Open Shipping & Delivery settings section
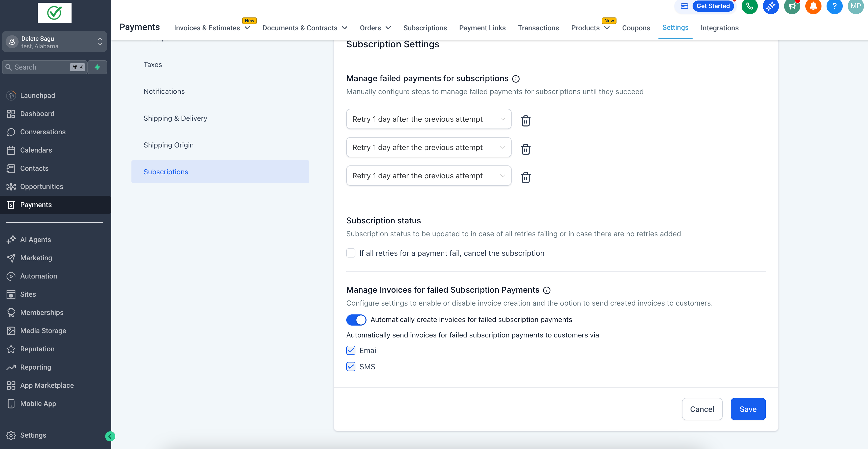The height and width of the screenshot is (449, 868). coord(175,118)
